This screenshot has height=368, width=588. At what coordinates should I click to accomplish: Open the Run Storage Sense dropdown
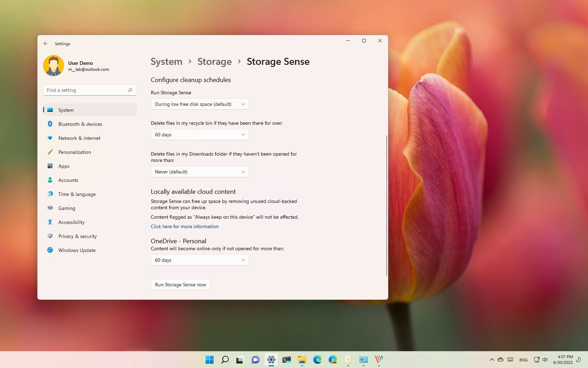pos(199,104)
